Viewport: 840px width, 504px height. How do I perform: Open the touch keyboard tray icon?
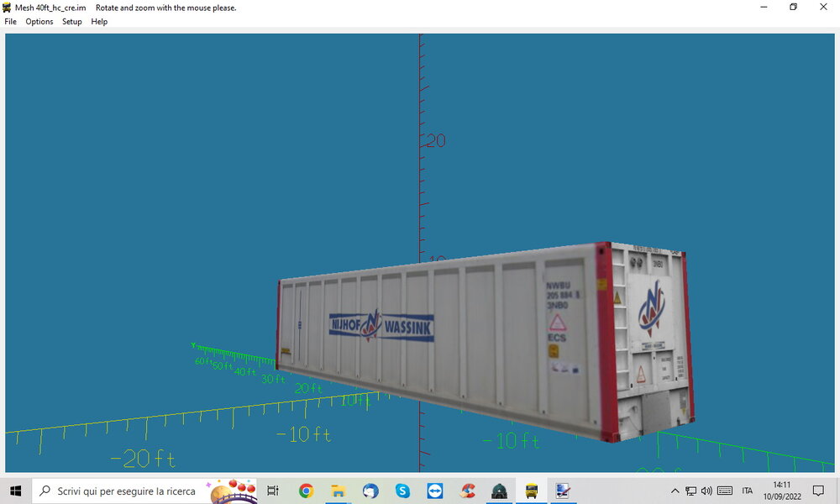725,491
